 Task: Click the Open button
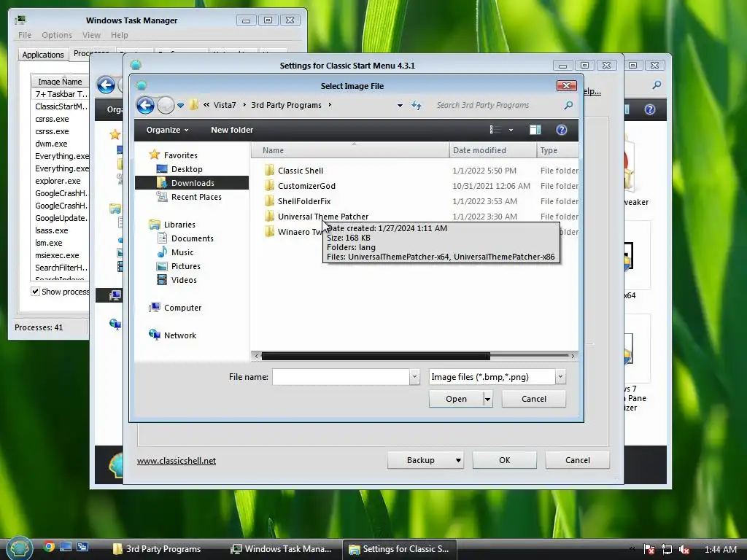tap(456, 399)
